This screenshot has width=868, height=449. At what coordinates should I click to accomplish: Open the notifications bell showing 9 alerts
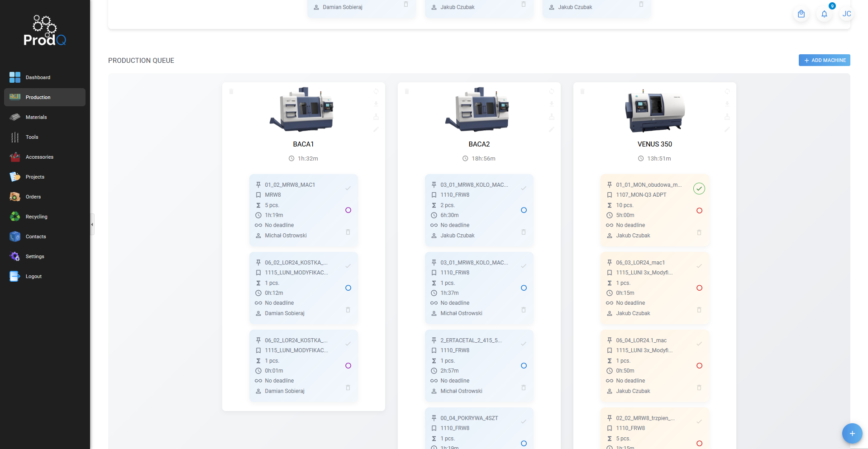click(824, 14)
